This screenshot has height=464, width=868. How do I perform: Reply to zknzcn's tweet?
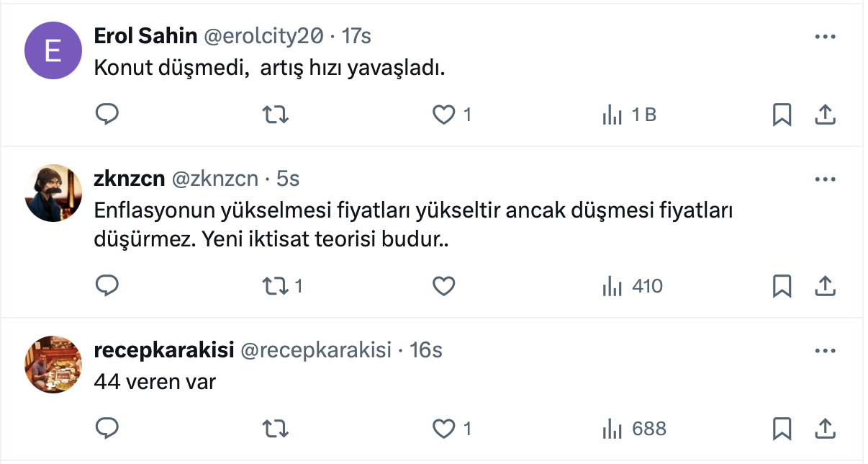tap(107, 286)
